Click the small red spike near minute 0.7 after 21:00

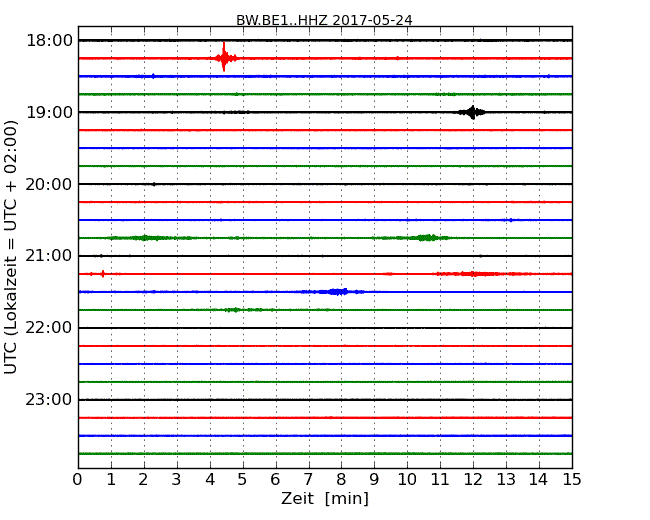pyautogui.click(x=103, y=274)
